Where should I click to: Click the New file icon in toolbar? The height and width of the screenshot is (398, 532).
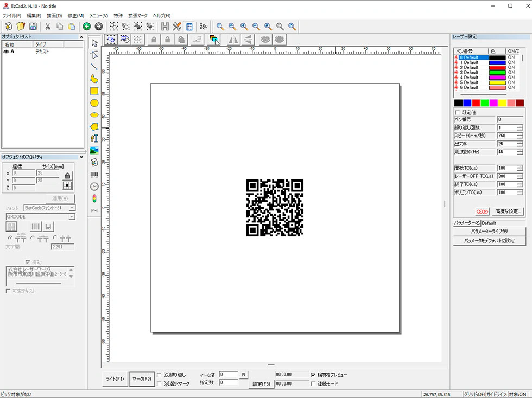coord(9,27)
